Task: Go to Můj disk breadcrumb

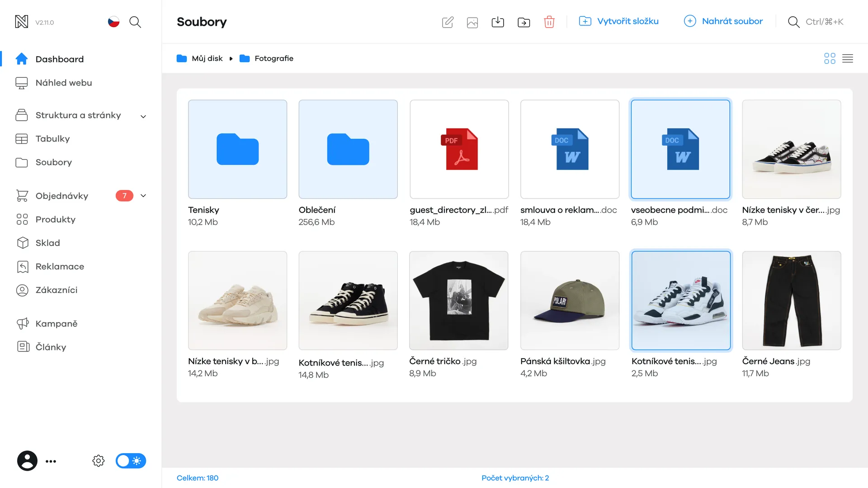Action: click(x=199, y=58)
